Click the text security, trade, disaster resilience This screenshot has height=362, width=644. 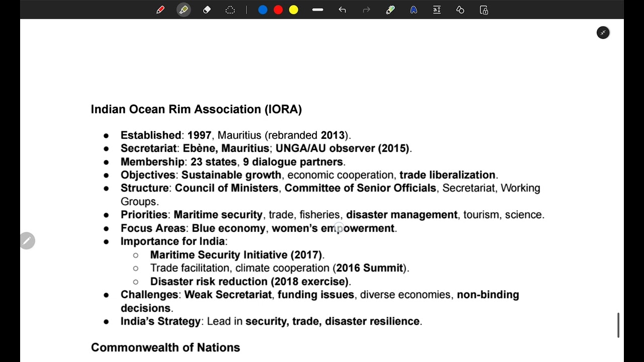click(x=333, y=321)
